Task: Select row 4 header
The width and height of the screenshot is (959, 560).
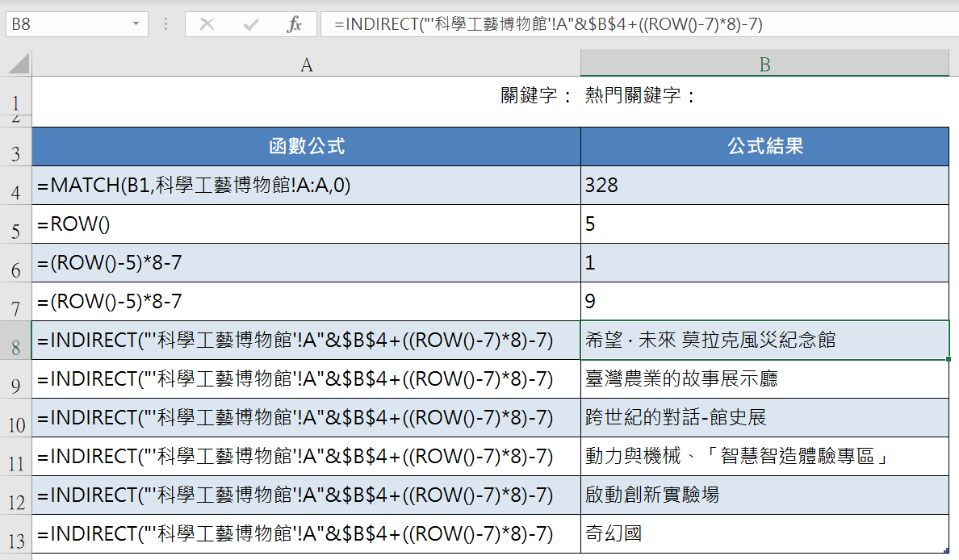Action: (16, 186)
